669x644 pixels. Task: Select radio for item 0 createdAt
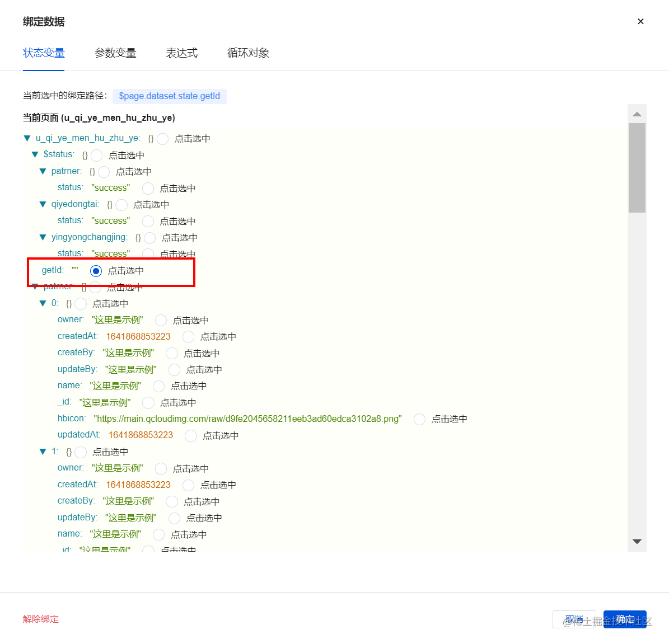click(188, 337)
